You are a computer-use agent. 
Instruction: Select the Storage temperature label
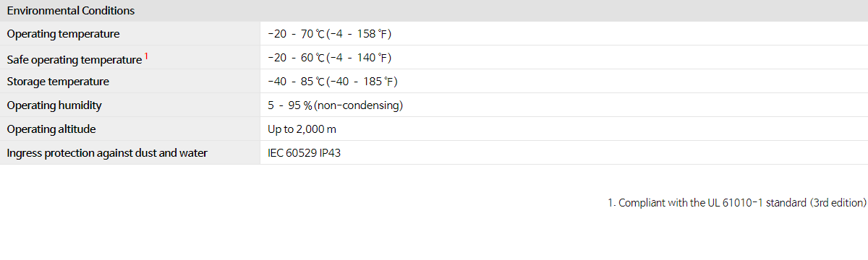coord(58,82)
